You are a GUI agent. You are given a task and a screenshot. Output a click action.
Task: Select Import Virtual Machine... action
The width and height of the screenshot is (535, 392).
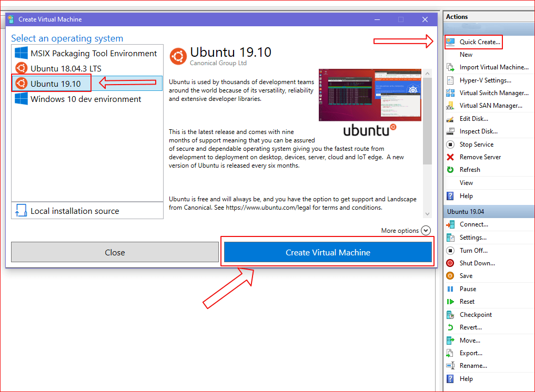point(494,67)
